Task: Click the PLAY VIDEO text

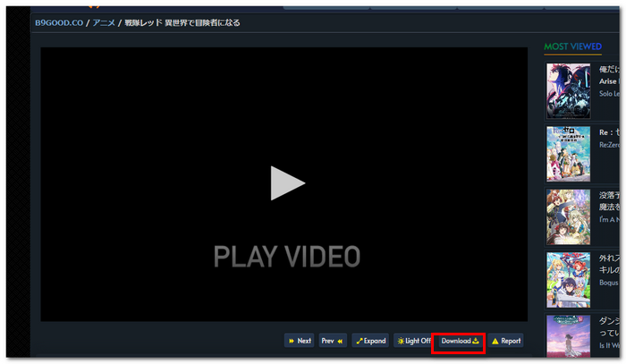Action: tap(287, 257)
